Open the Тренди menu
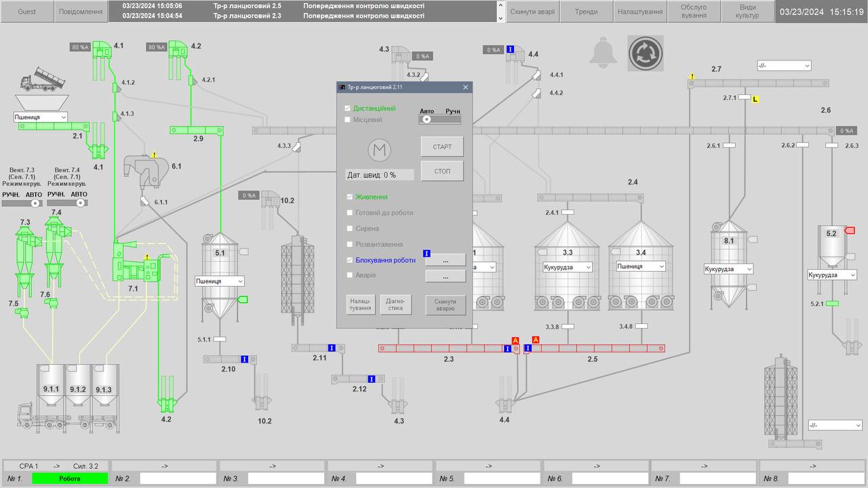The height and width of the screenshot is (488, 868). (x=586, y=12)
